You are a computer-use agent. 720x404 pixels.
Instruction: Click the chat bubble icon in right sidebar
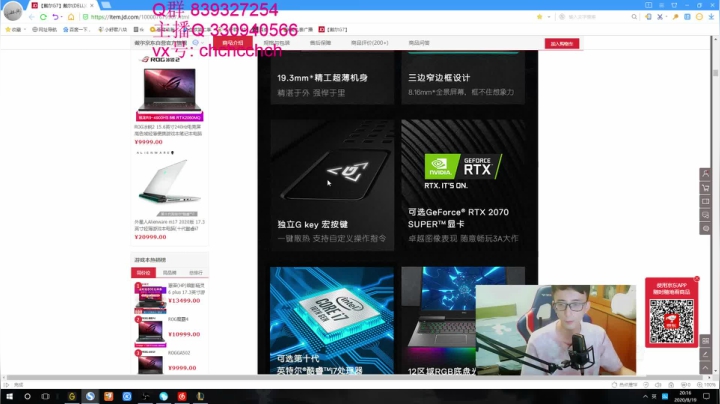[x=705, y=215]
